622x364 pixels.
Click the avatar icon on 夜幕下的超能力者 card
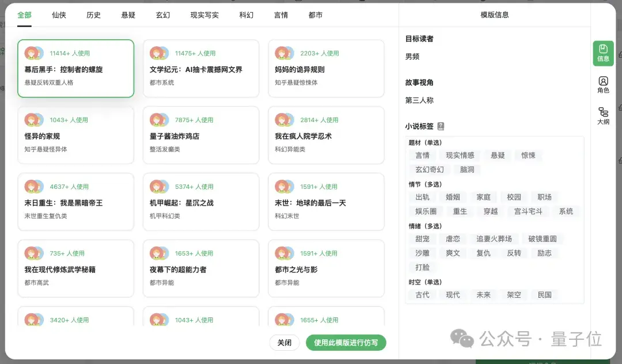[x=159, y=252]
